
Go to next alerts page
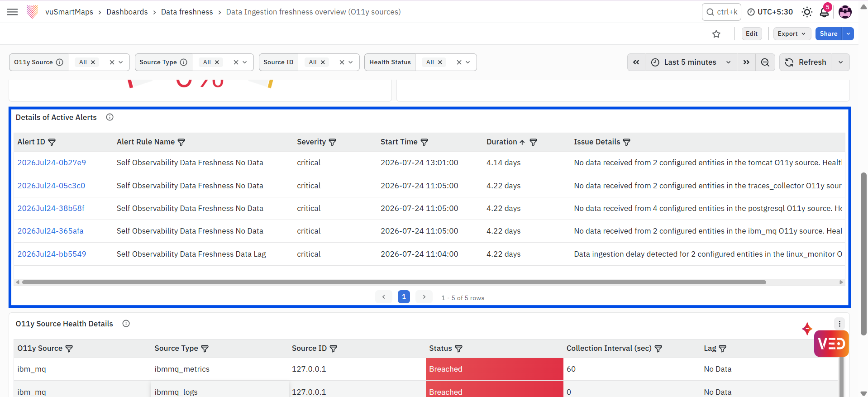point(424,297)
